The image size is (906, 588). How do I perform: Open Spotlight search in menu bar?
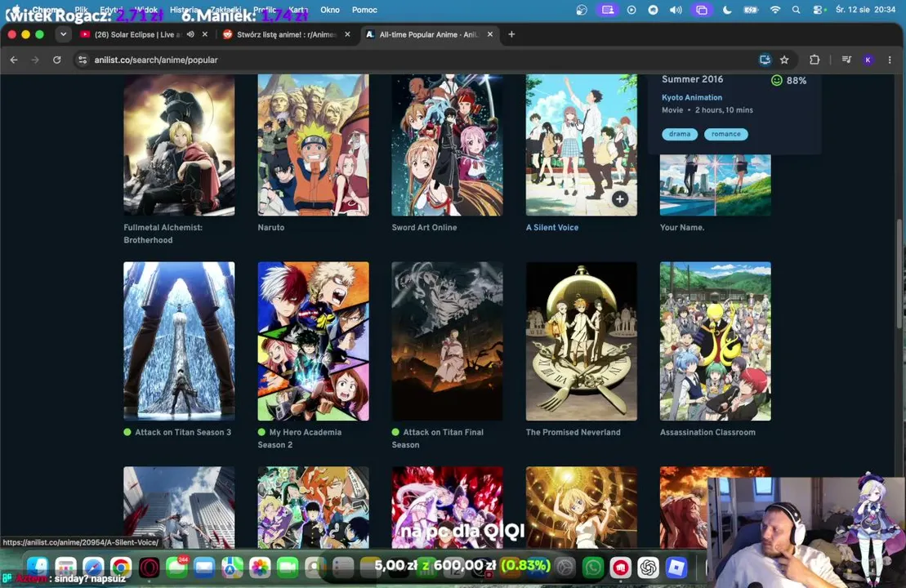coord(797,10)
